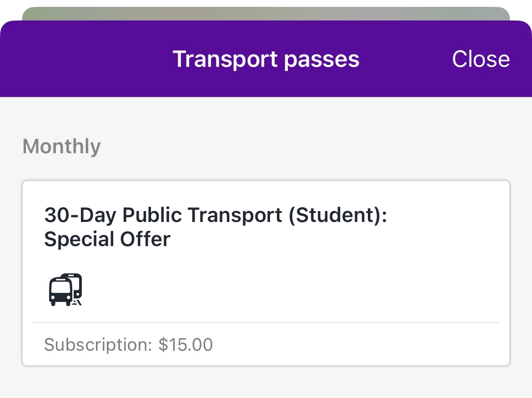Select the Subscription: $15.00 row
The width and height of the screenshot is (532, 398).
click(266, 344)
